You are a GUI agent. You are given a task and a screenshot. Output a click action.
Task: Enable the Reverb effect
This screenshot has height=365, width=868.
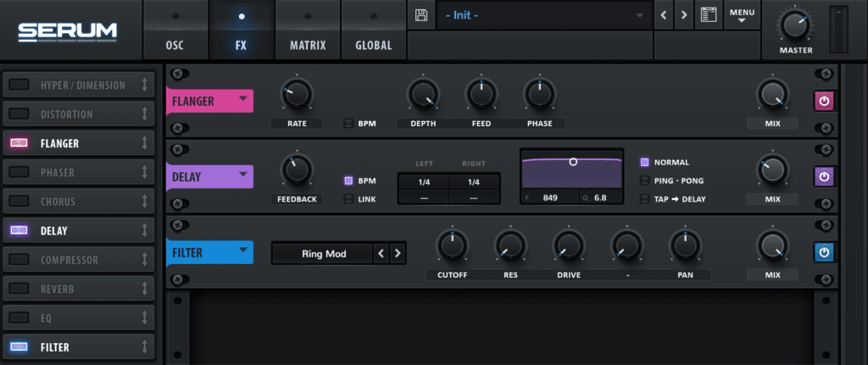(x=20, y=290)
